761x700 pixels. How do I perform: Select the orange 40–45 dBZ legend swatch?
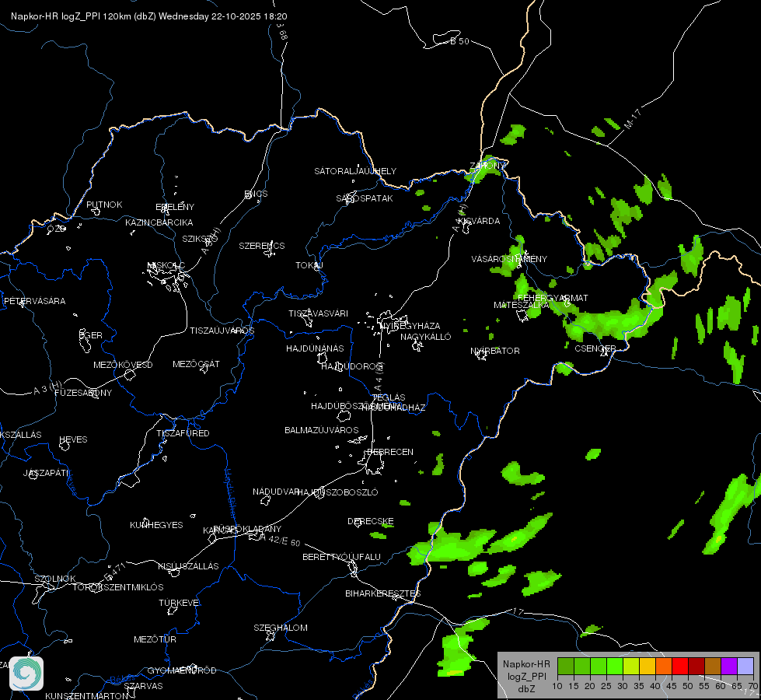664,666
